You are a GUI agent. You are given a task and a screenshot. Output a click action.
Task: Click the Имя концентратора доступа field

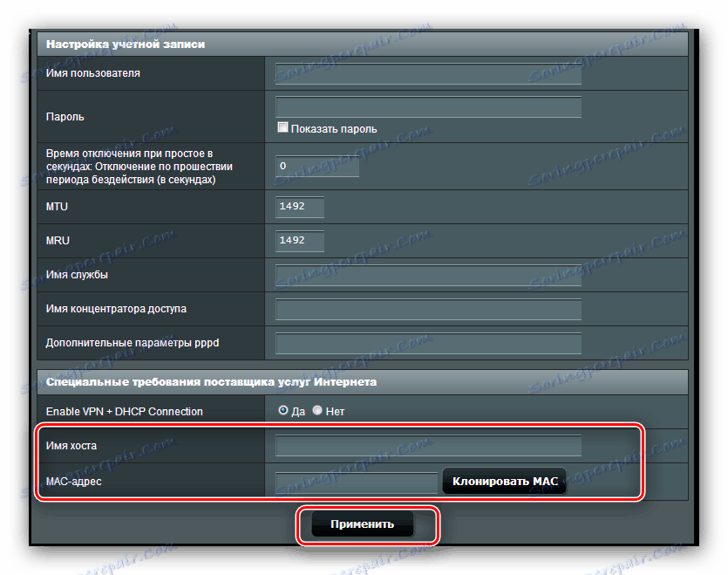(x=427, y=308)
